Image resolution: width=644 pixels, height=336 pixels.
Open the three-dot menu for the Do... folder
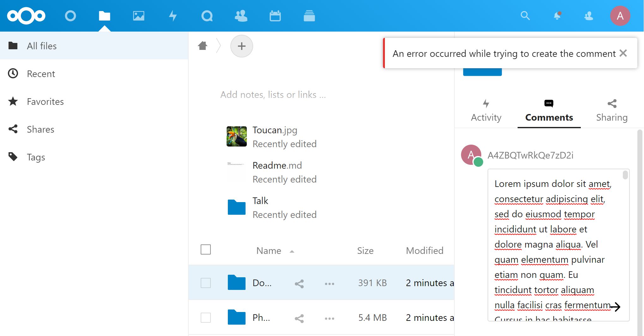pyautogui.click(x=329, y=283)
